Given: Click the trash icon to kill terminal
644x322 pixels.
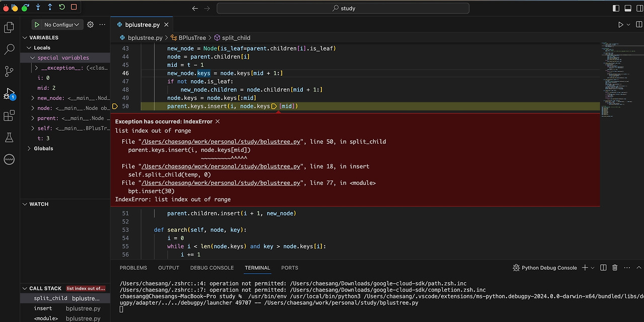Looking at the screenshot, I should [614, 268].
